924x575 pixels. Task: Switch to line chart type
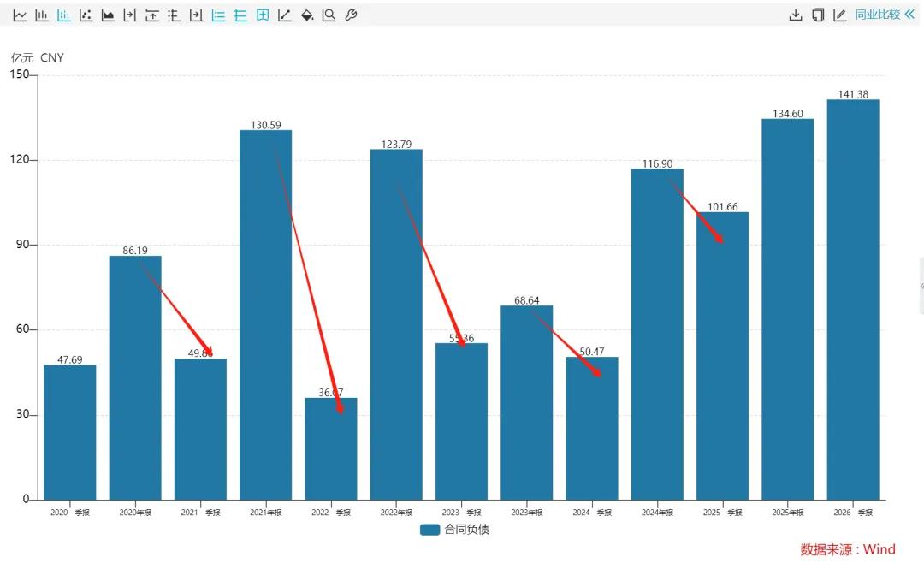click(x=20, y=15)
